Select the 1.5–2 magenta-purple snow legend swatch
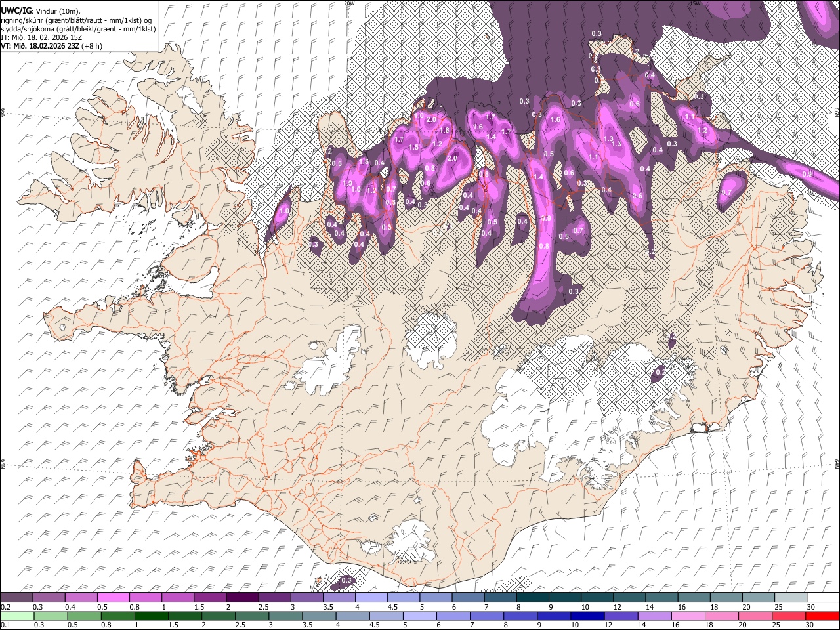Image resolution: width=840 pixels, height=630 pixels. point(210,598)
